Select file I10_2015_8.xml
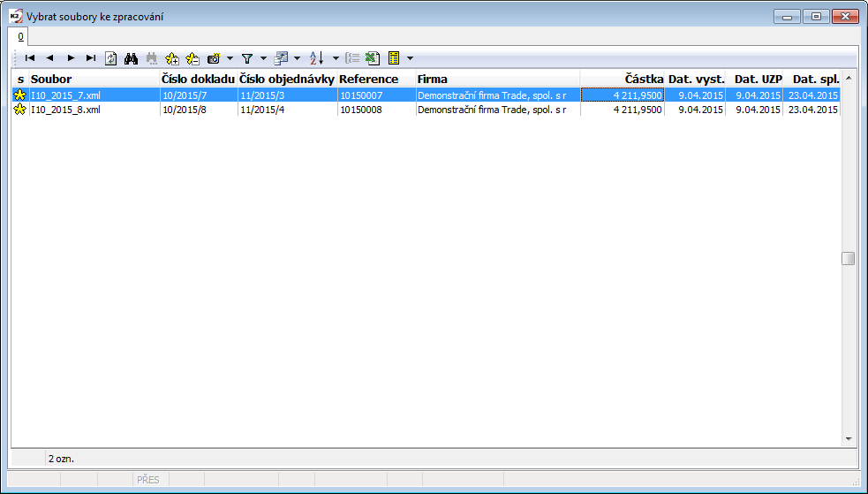 coord(66,110)
